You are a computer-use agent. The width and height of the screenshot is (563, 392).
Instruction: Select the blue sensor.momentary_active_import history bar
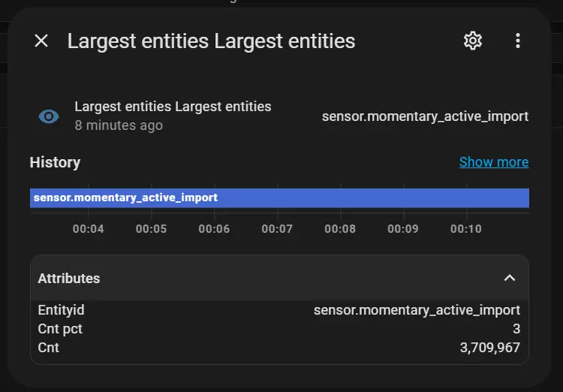279,198
